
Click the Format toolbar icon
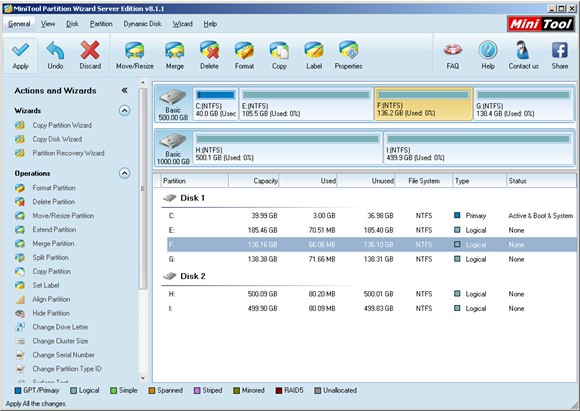(244, 50)
